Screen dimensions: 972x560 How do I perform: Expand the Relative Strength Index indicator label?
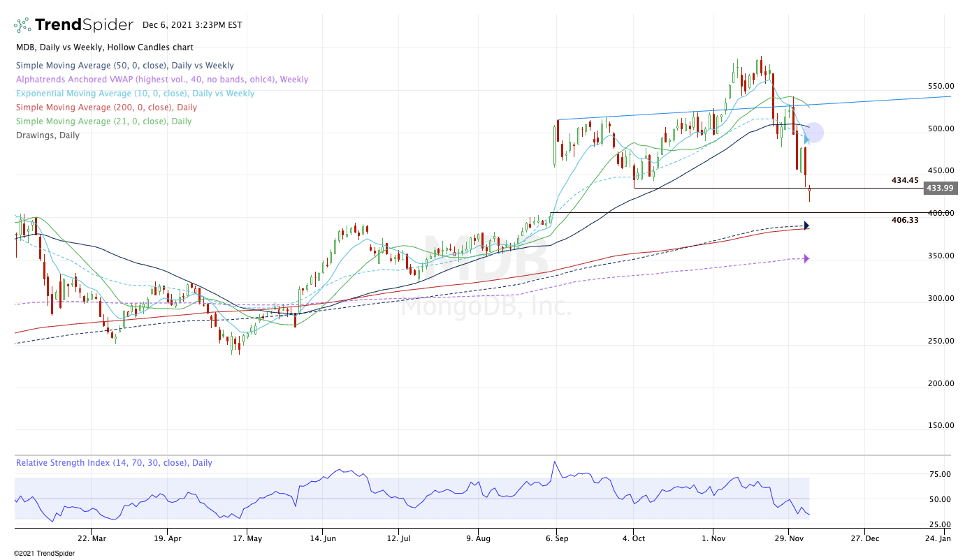pos(114,463)
